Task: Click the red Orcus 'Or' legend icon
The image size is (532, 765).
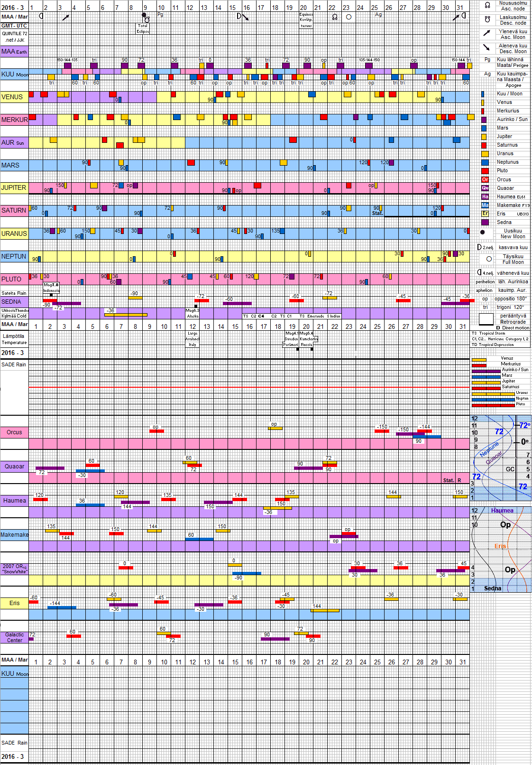Action: coord(485,179)
